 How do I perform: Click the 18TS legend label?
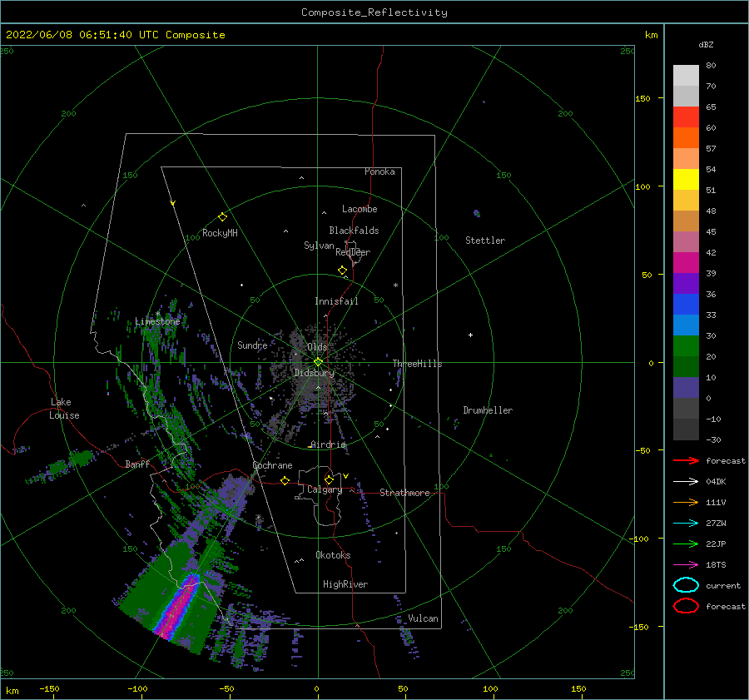coord(716,565)
